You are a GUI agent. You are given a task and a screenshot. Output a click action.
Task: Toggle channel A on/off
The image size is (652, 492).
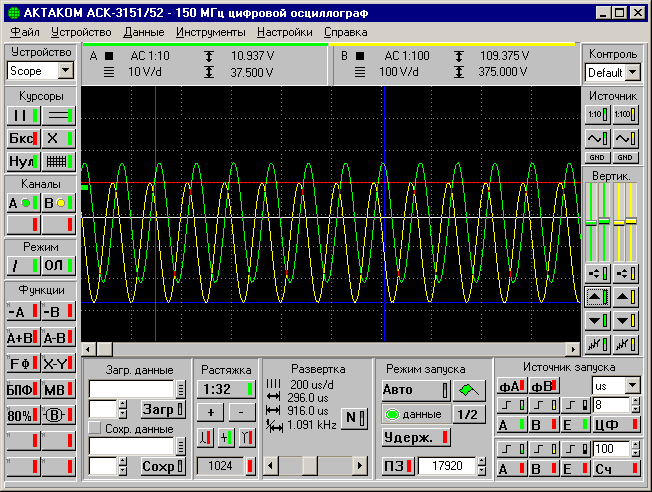point(24,203)
